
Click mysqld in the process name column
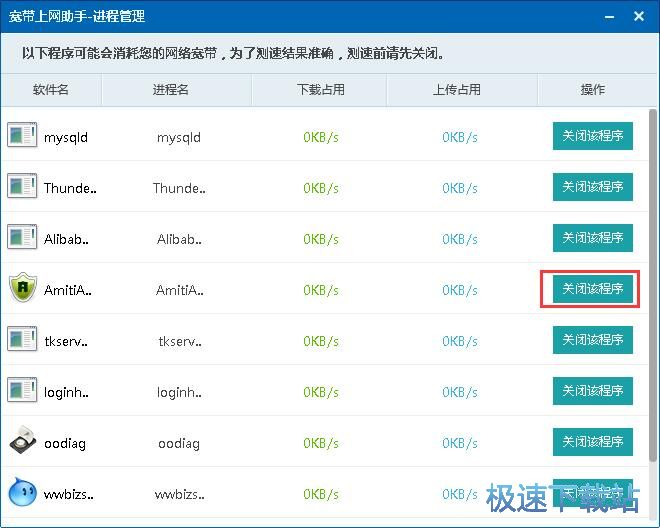178,138
